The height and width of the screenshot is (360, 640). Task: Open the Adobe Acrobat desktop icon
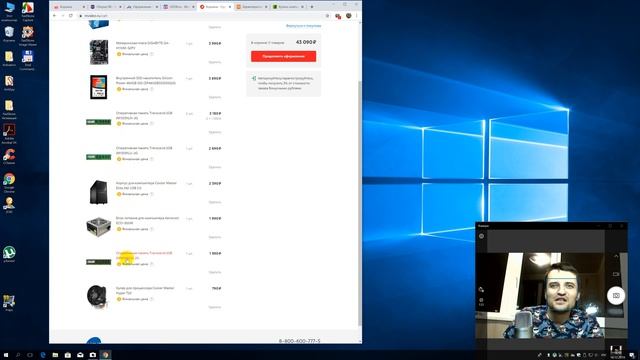(9, 134)
